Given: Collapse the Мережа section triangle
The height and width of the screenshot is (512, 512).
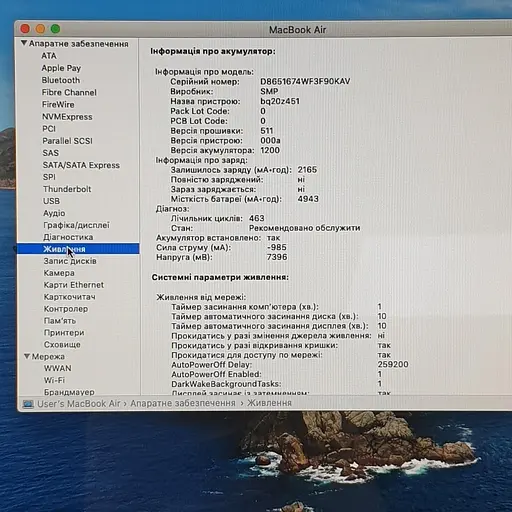Looking at the screenshot, I should point(27,356).
